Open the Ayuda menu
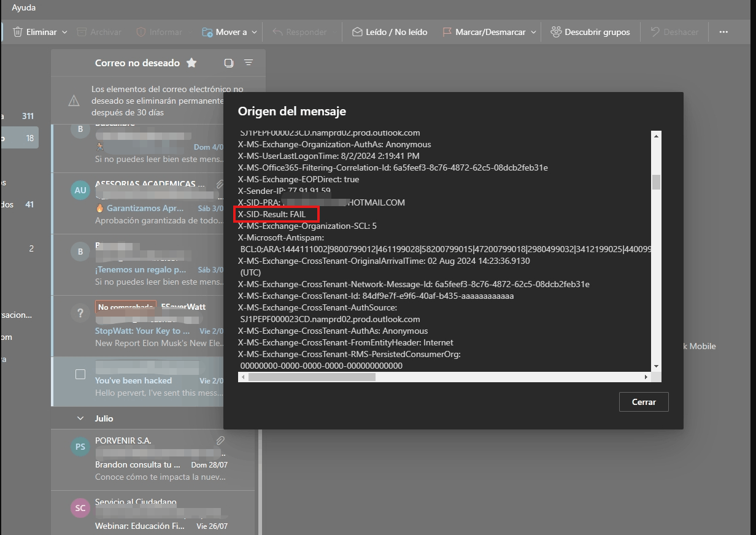 point(24,8)
